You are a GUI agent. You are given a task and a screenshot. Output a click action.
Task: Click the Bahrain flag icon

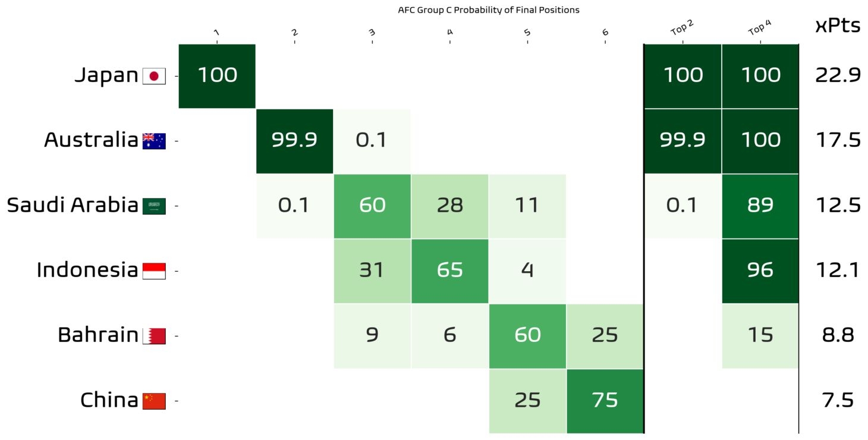click(154, 336)
